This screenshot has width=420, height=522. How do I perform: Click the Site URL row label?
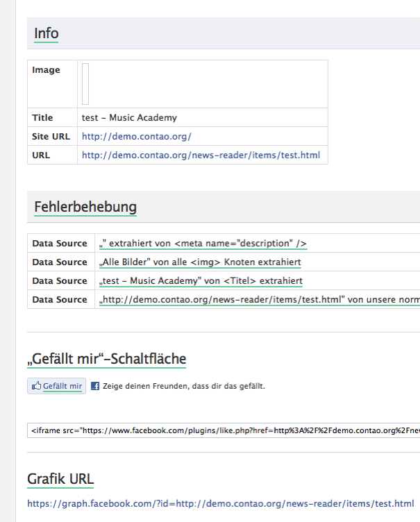(51, 137)
